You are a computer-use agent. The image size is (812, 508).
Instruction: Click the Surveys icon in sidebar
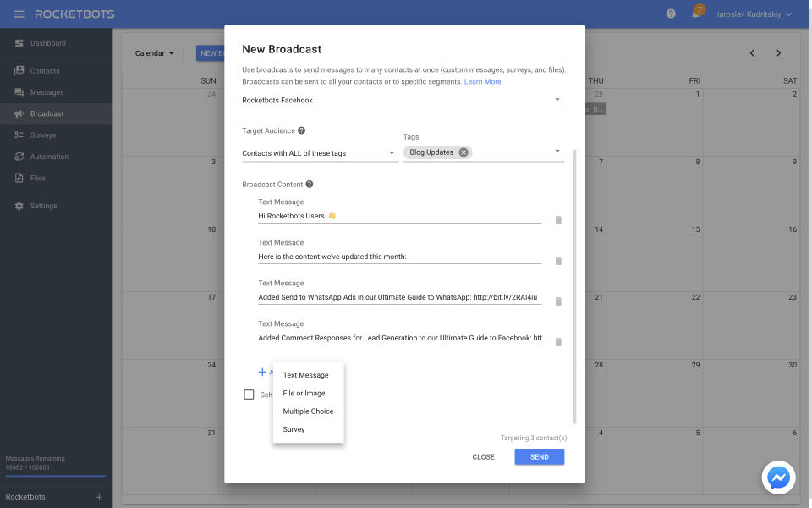coord(19,135)
